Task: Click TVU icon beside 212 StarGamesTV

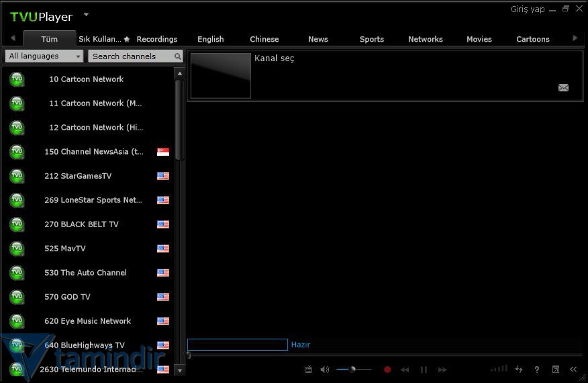Action: pos(17,176)
